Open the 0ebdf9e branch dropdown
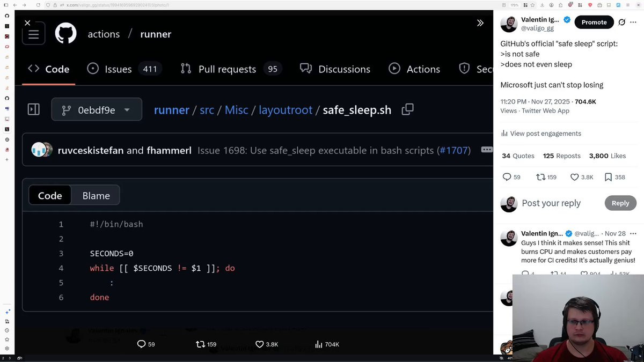This screenshot has width=644, height=362. [x=97, y=109]
